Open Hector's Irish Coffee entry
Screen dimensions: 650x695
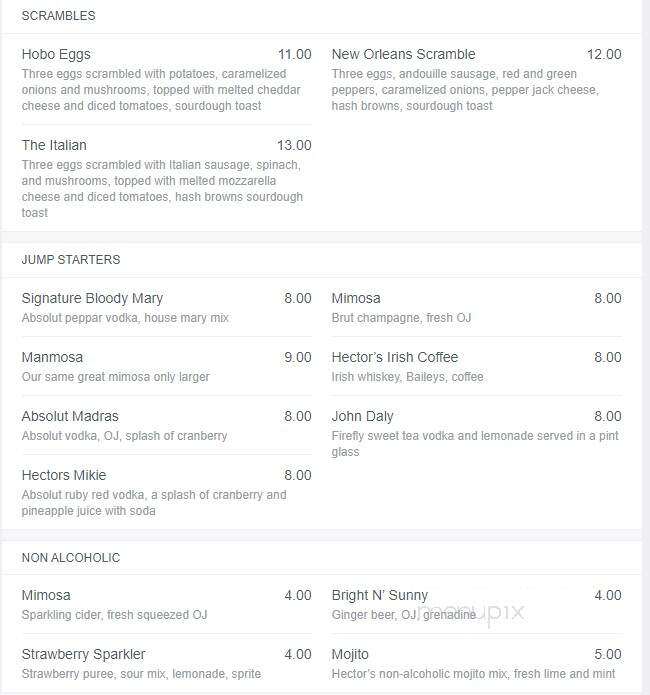pyautogui.click(x=395, y=357)
